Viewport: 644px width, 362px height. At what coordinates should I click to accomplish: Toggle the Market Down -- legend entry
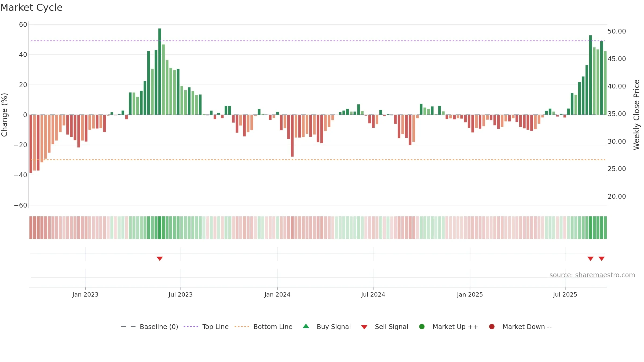click(520, 327)
